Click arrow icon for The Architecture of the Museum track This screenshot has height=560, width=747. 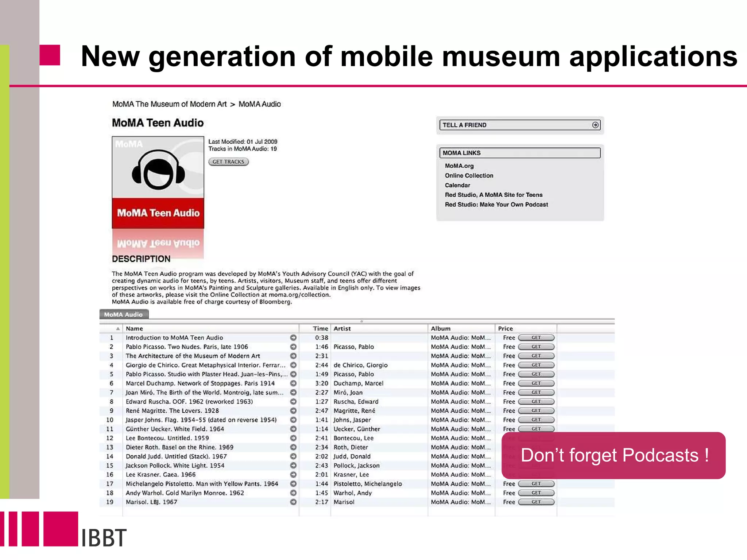(x=293, y=356)
